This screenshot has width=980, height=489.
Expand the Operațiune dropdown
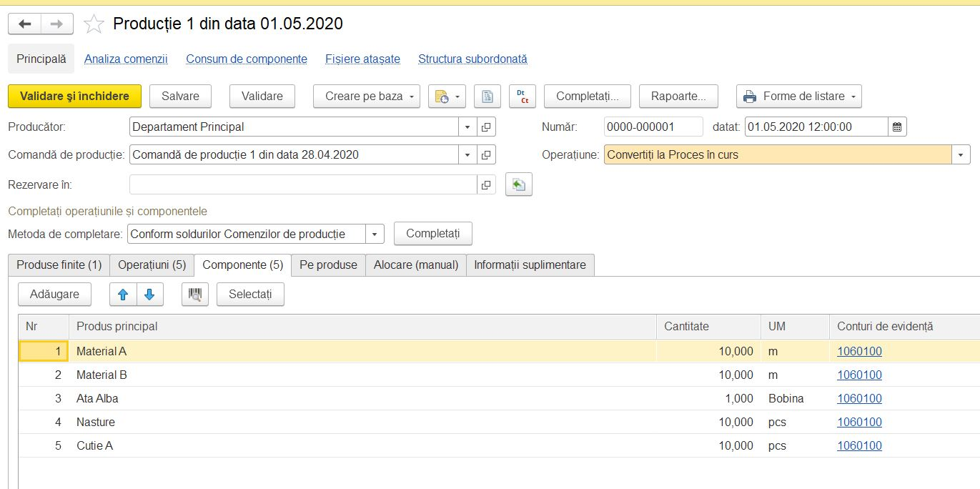pyautogui.click(x=961, y=154)
